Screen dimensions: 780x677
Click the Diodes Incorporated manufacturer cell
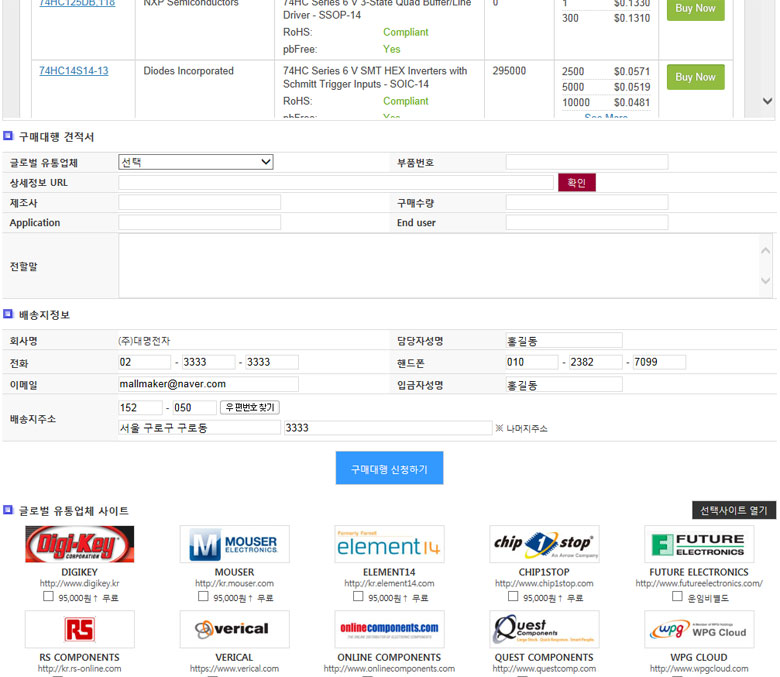pyautogui.click(x=189, y=71)
